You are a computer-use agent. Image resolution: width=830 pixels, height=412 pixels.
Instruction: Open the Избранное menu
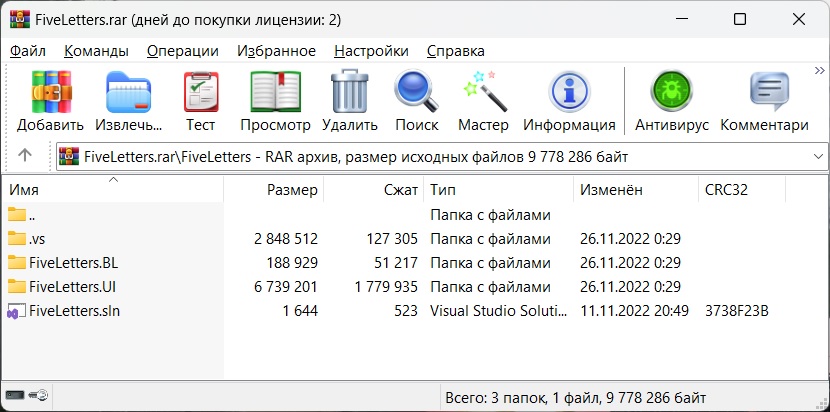(276, 50)
